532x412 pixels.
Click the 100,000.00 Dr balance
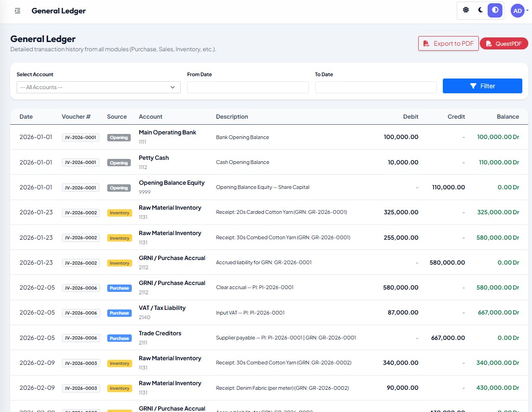498,137
